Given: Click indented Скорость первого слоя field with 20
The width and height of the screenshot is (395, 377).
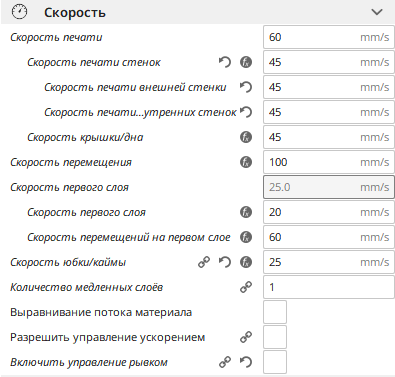Looking at the screenshot, I should [329, 212].
